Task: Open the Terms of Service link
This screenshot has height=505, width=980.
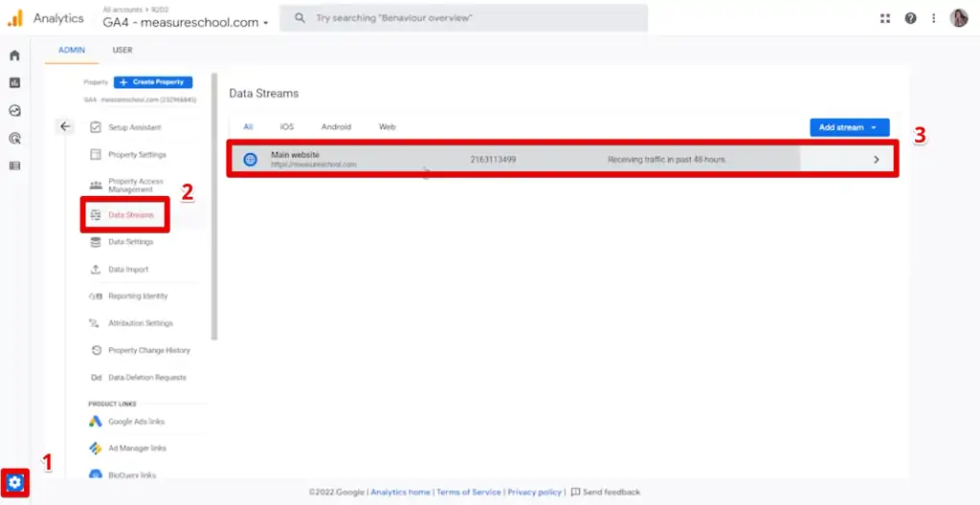Action: click(469, 493)
